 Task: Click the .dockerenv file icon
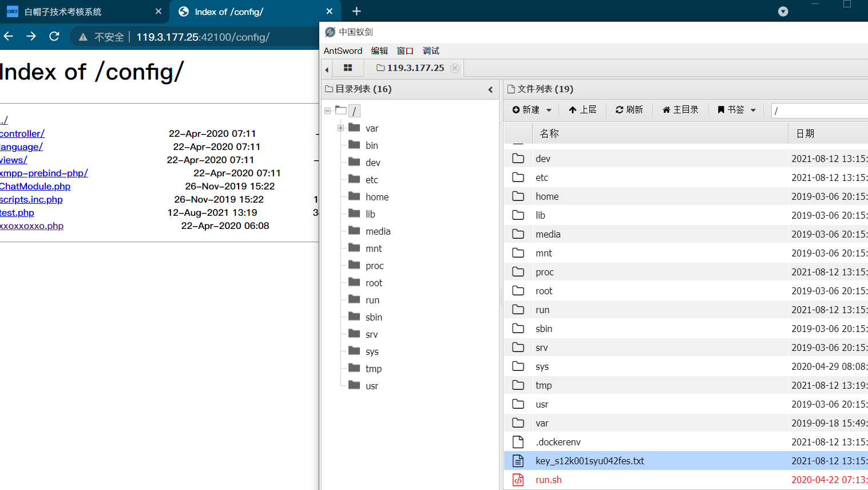pos(518,442)
